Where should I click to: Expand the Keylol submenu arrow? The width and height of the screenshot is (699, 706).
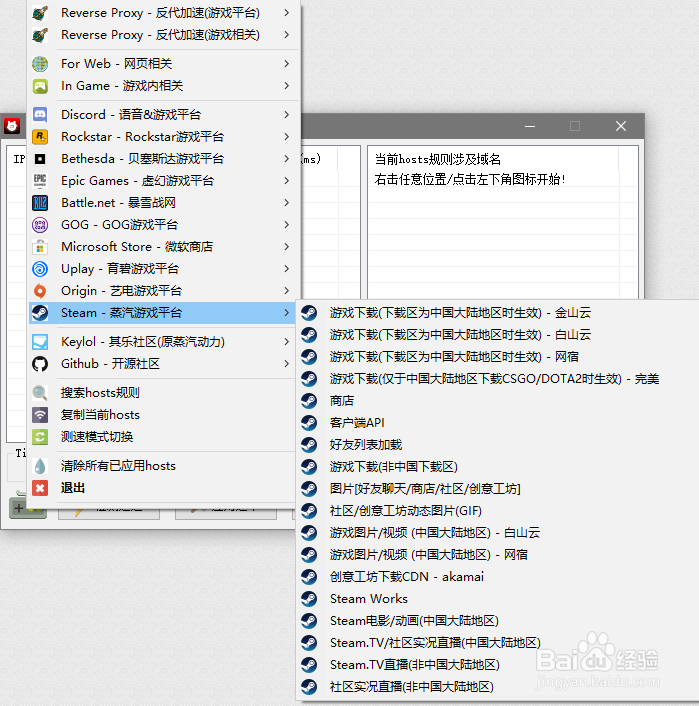[x=286, y=342]
